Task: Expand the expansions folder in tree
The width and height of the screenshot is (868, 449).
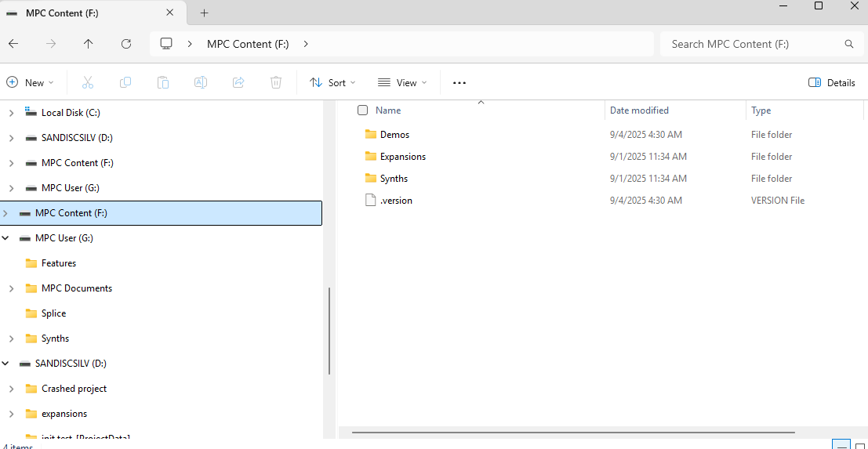Action: (x=12, y=414)
